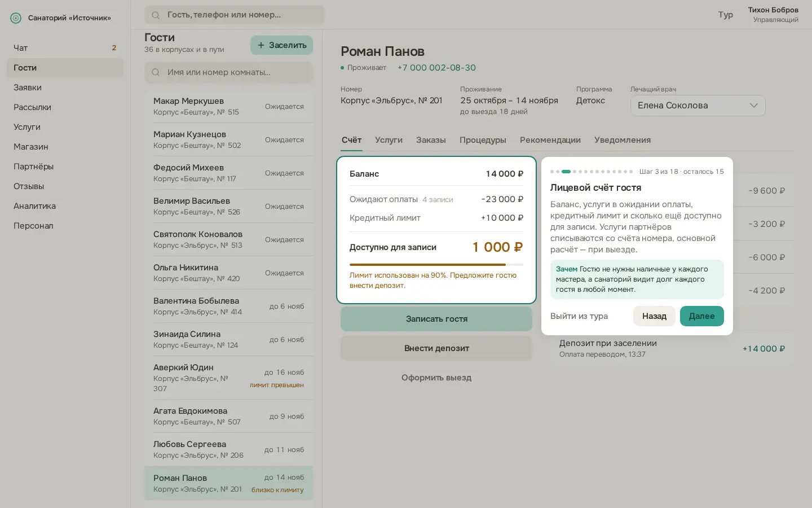
Task: Click the dropdown chevron next to Елена Соколова
Action: click(x=753, y=106)
